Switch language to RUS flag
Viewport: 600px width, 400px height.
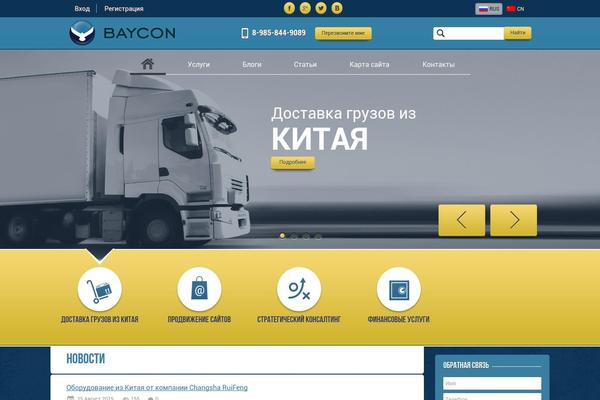coord(489,9)
